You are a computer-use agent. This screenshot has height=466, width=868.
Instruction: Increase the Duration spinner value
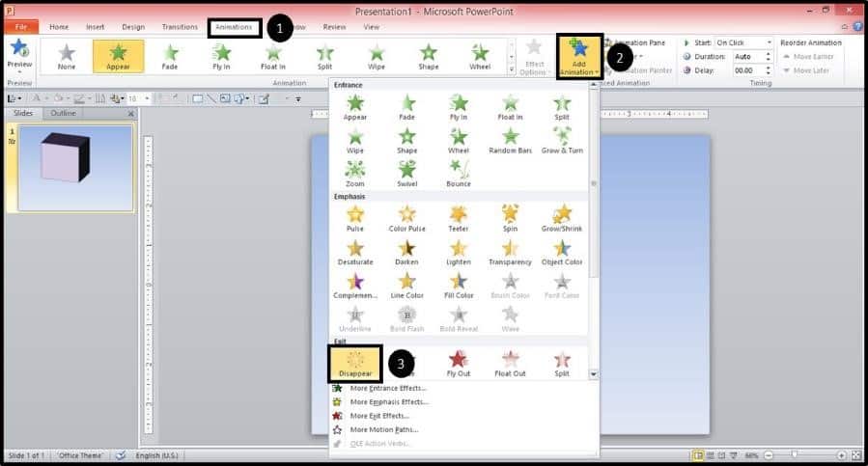point(769,54)
